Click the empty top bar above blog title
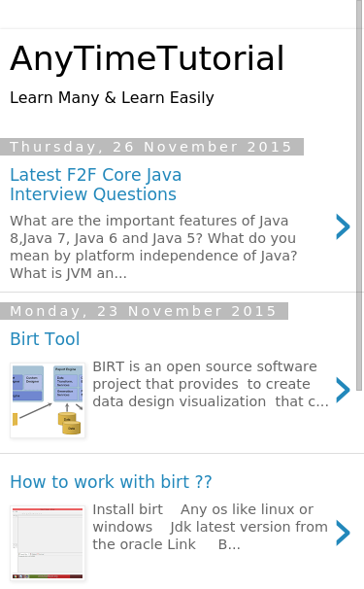Viewport: 364px width, 589px height. (178, 14)
